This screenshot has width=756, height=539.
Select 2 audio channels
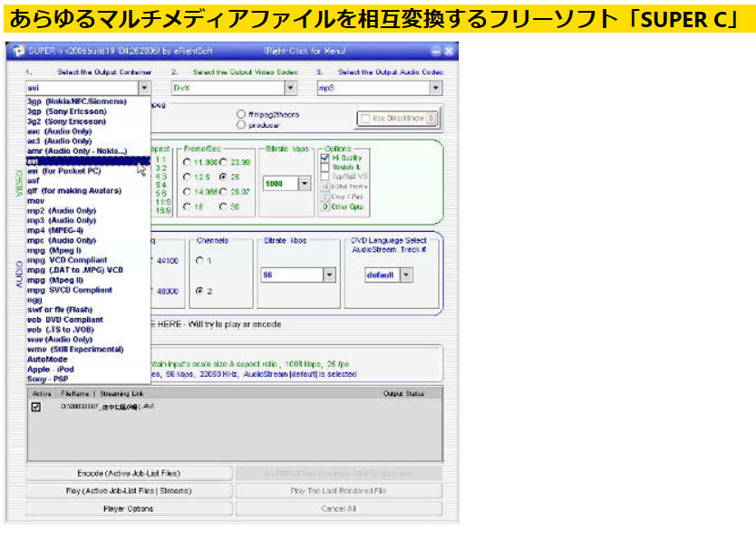click(199, 291)
